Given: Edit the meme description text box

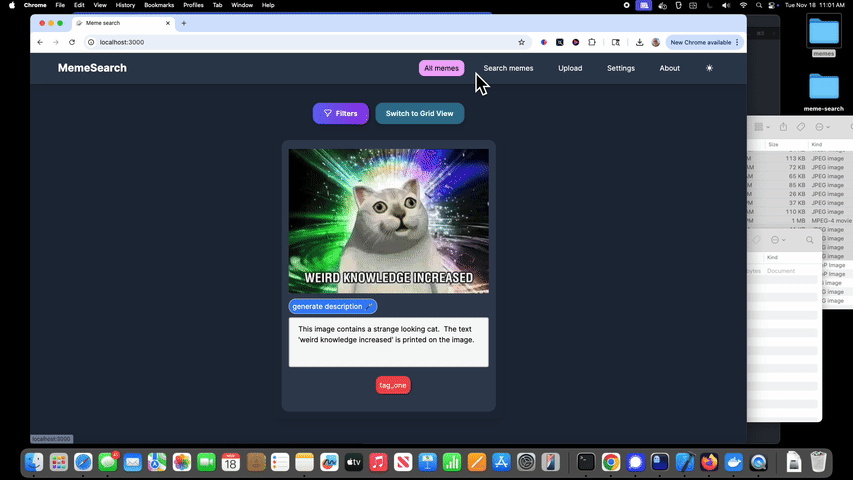Looking at the screenshot, I should coord(388,342).
